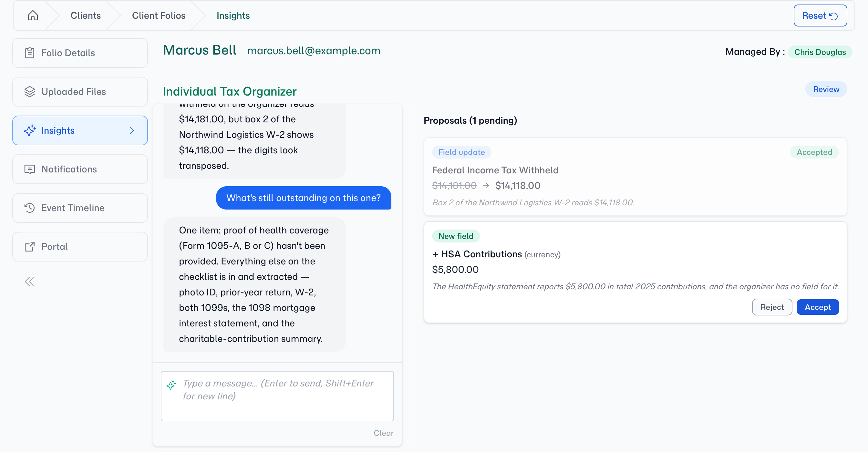Open Event Timeline history icon
Image resolution: width=868 pixels, height=452 pixels.
click(x=30, y=208)
